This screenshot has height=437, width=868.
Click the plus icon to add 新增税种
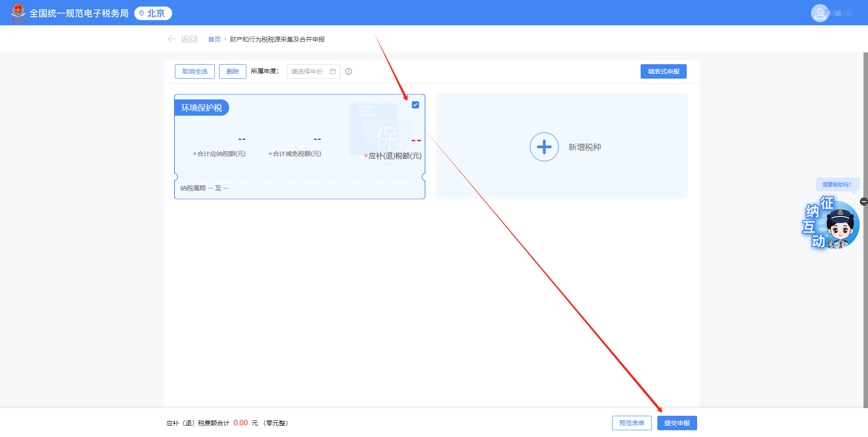pos(544,147)
